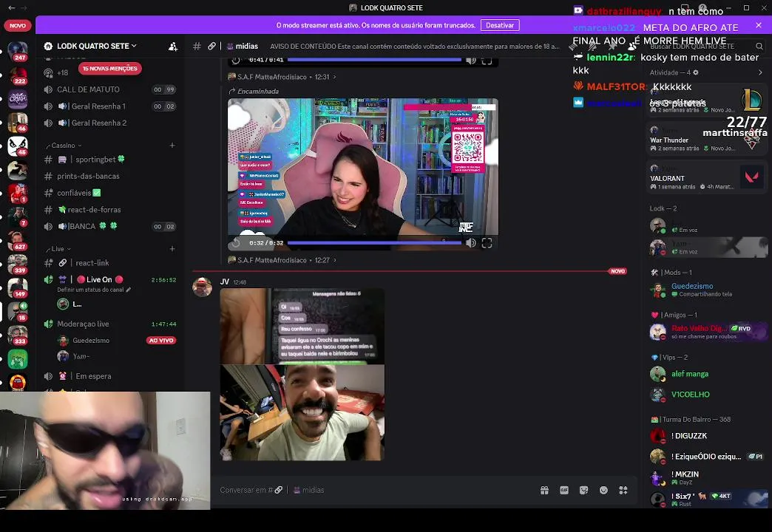Open the prints-das-bancas channel
The height and width of the screenshot is (532, 772).
pos(109,176)
